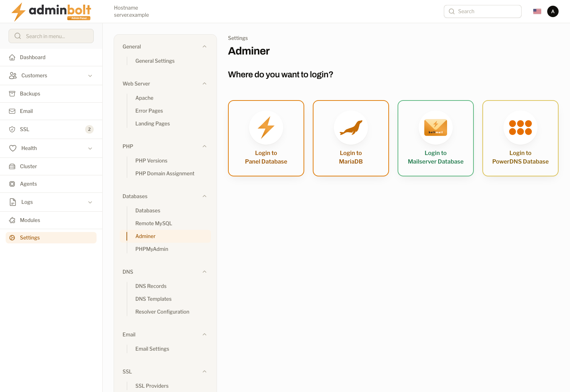Click the Settings gear icon
The image size is (570, 392).
(x=12, y=238)
